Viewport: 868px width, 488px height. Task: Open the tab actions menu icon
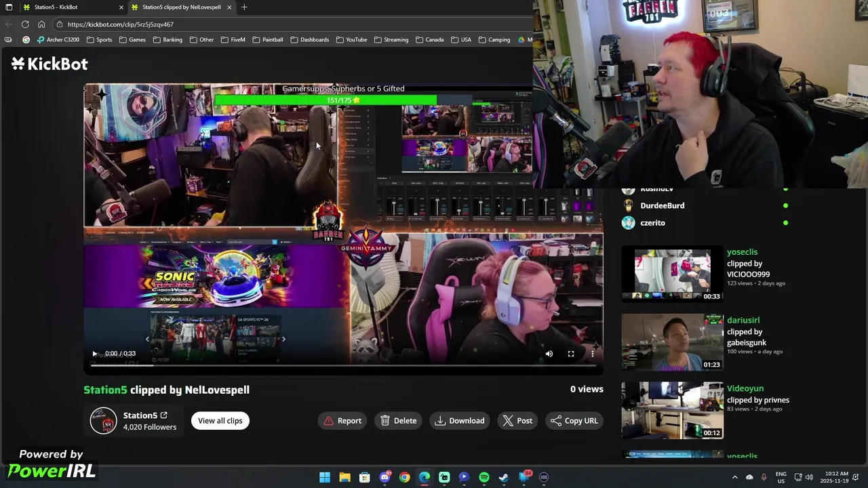click(x=9, y=7)
